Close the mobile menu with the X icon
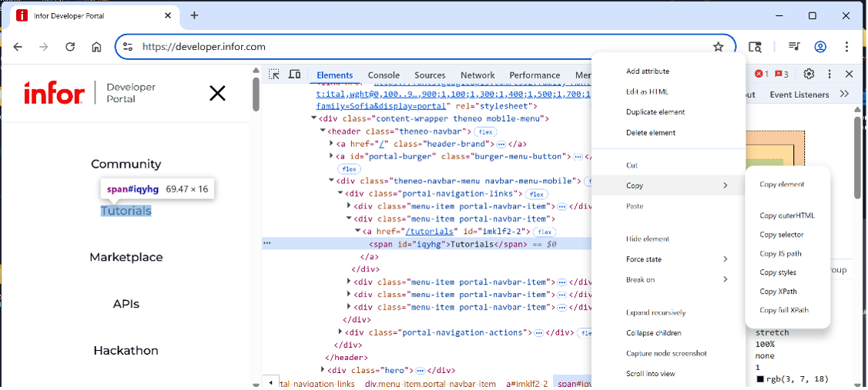This screenshot has height=390, width=868. pos(217,93)
